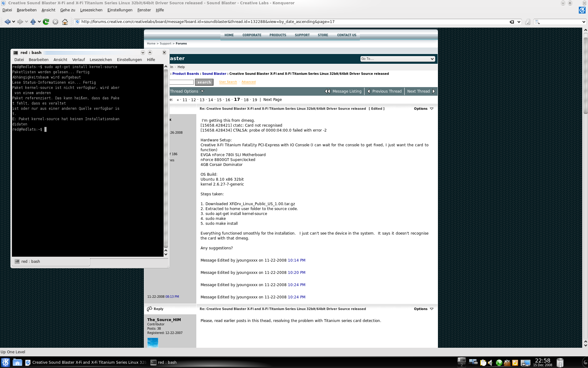Click the Reload page icon
This screenshot has height=368, width=588.
[x=46, y=22]
